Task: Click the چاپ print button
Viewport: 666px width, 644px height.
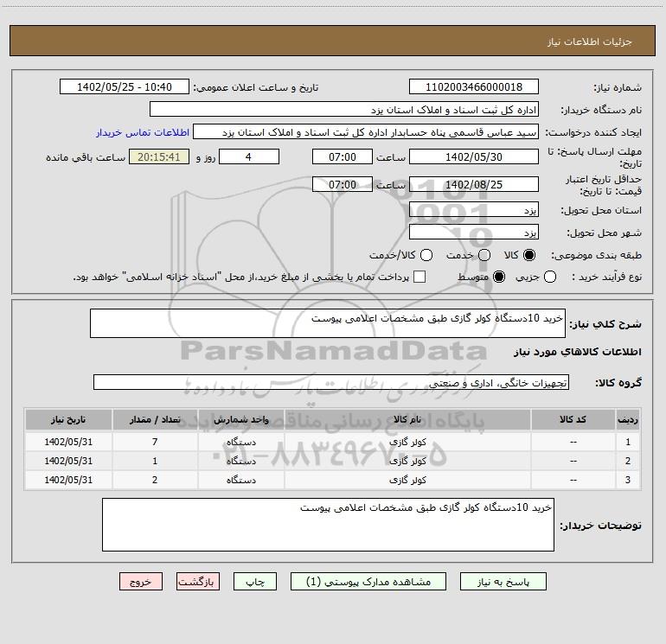Action: point(255,582)
